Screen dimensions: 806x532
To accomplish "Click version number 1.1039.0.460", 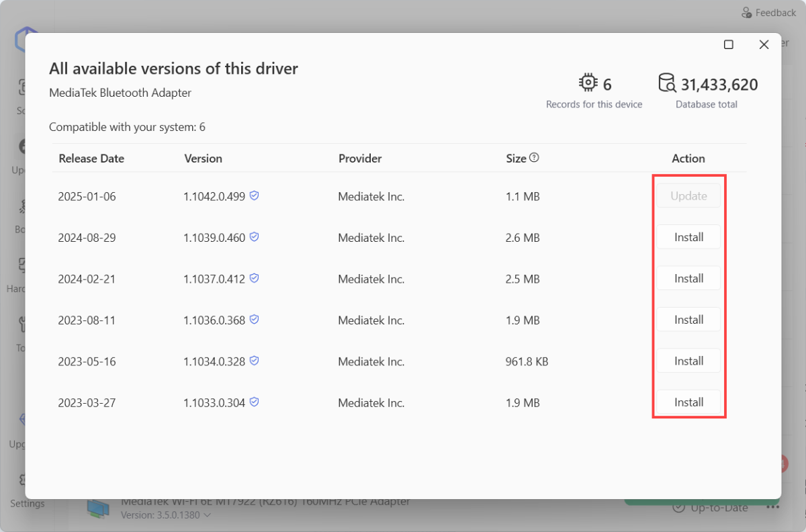I will click(214, 238).
